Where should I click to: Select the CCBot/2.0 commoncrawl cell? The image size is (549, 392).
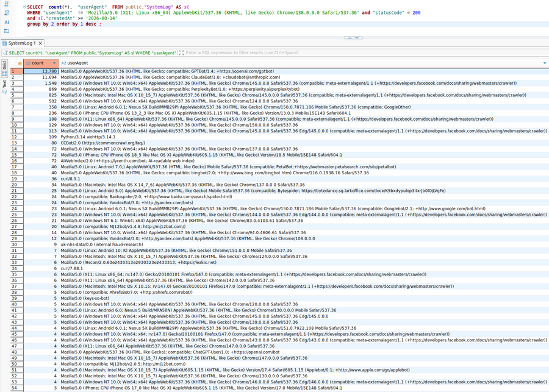[304, 143]
